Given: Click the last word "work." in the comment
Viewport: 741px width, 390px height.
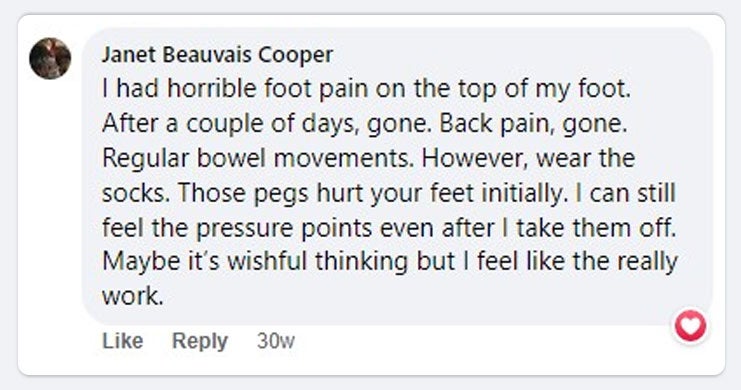Looking at the screenshot, I should 133,296.
